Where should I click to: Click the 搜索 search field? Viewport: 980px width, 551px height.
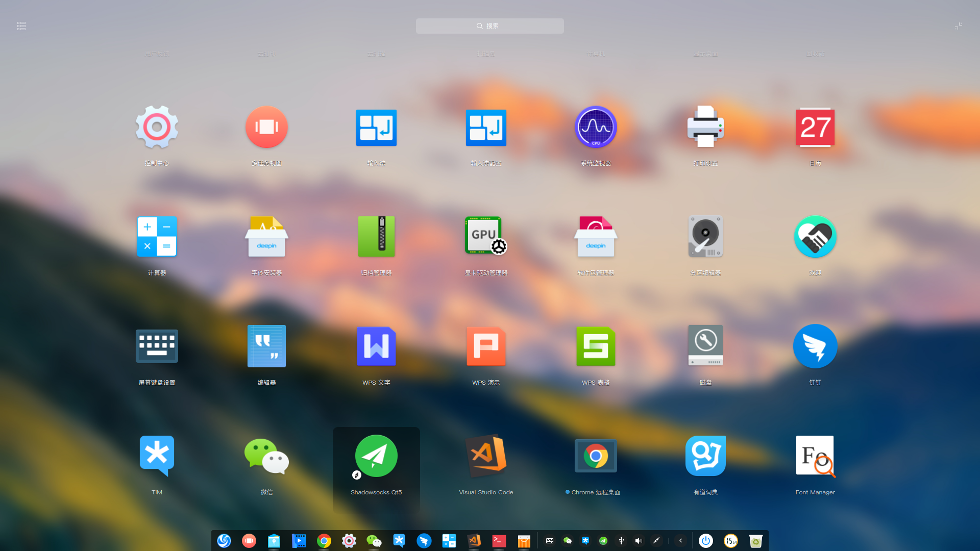[x=490, y=26]
